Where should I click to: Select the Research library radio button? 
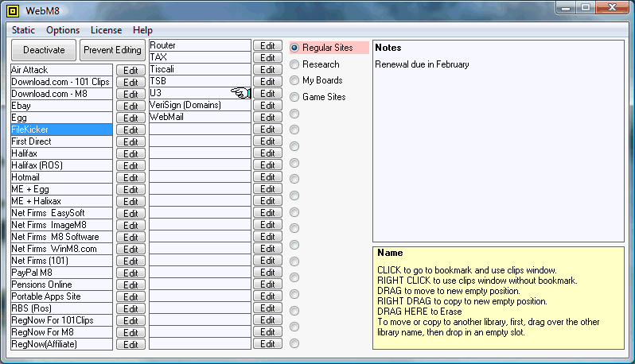[x=294, y=64]
